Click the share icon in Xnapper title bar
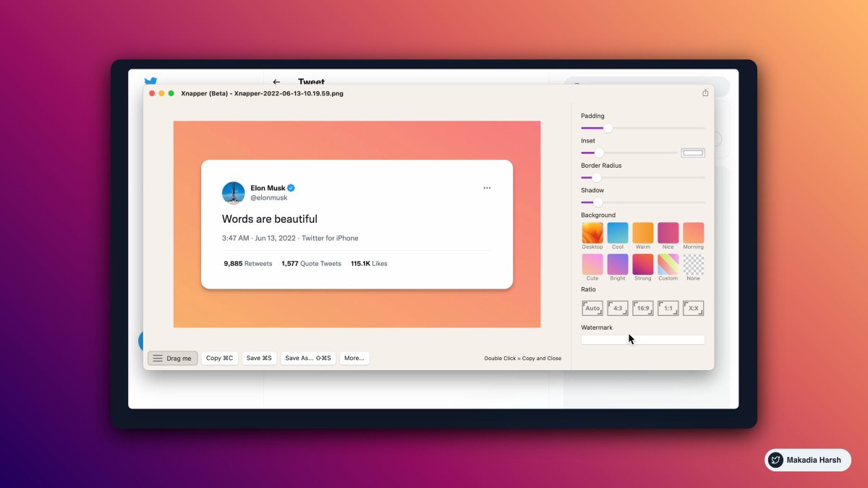The image size is (868, 488). (x=705, y=93)
